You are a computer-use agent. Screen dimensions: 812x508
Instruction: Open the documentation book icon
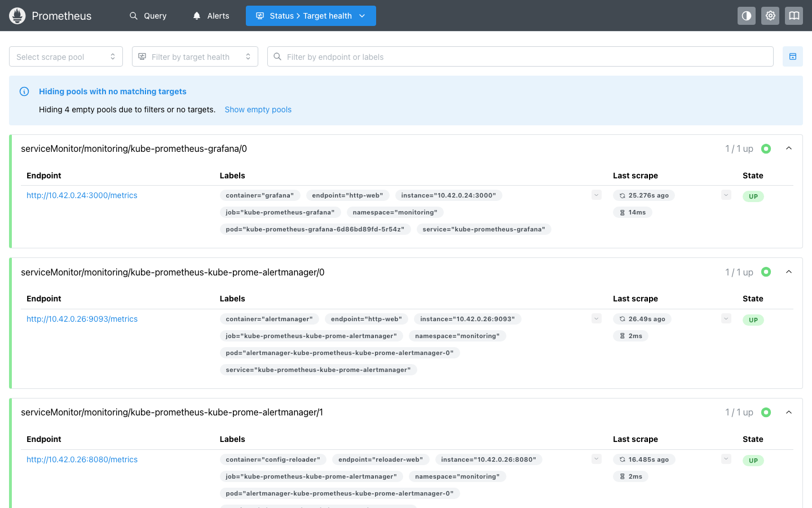point(794,16)
